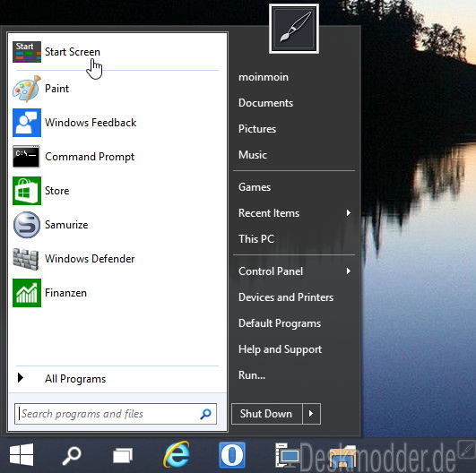Click the Internet Explorer taskbar icon
The image size is (476, 473).
tap(177, 454)
